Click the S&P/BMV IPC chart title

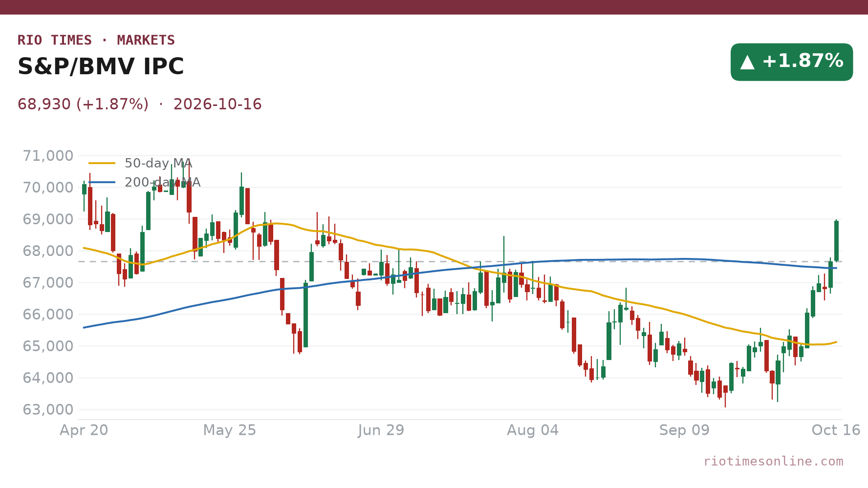101,67
